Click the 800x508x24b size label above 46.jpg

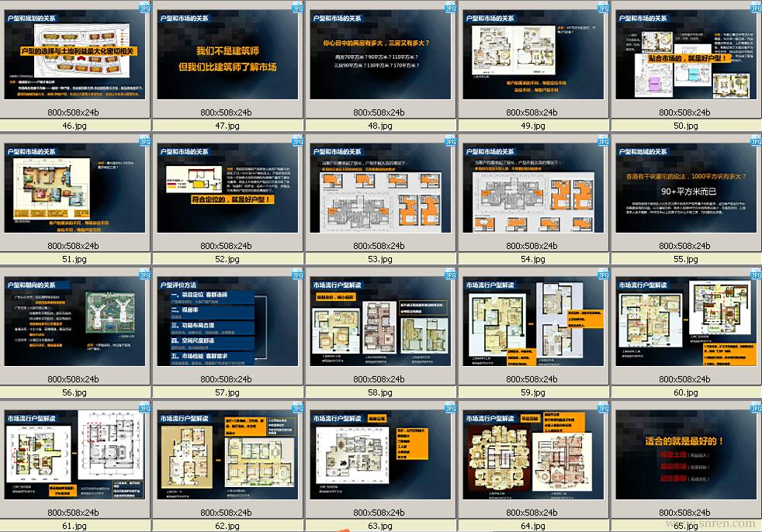click(74, 112)
